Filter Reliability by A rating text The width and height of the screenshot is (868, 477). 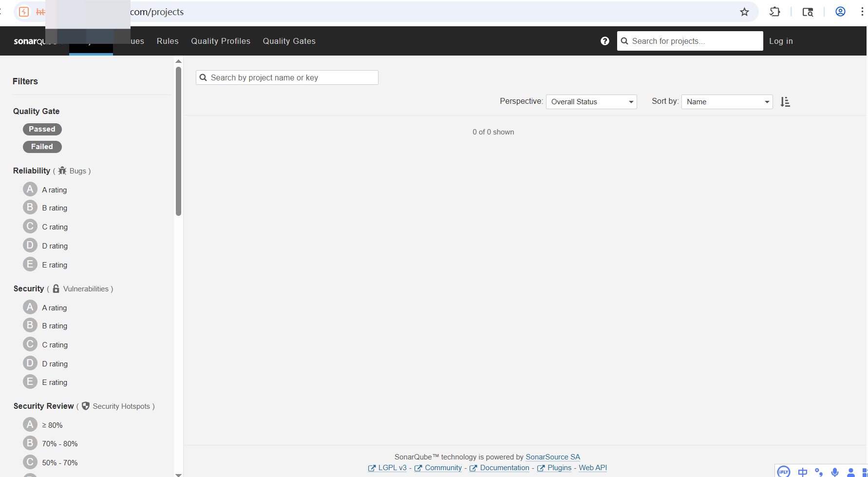pos(55,190)
